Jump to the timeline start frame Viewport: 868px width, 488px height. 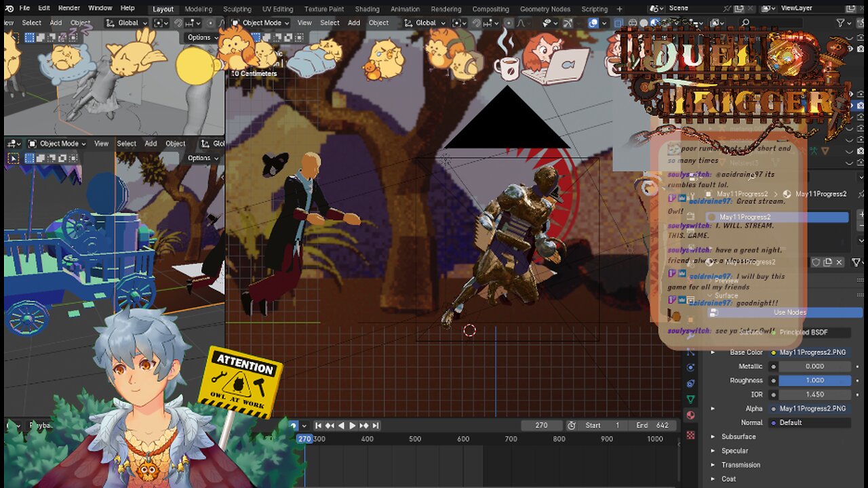click(x=318, y=426)
